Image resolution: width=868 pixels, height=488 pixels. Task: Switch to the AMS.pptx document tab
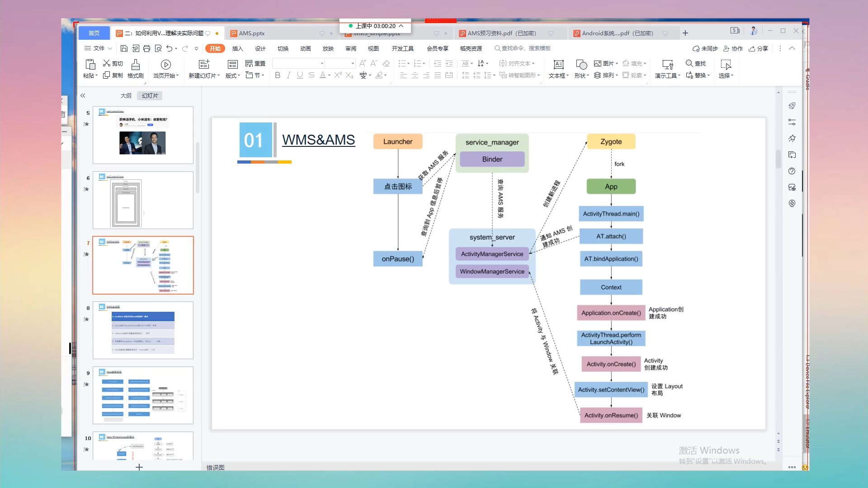click(252, 33)
